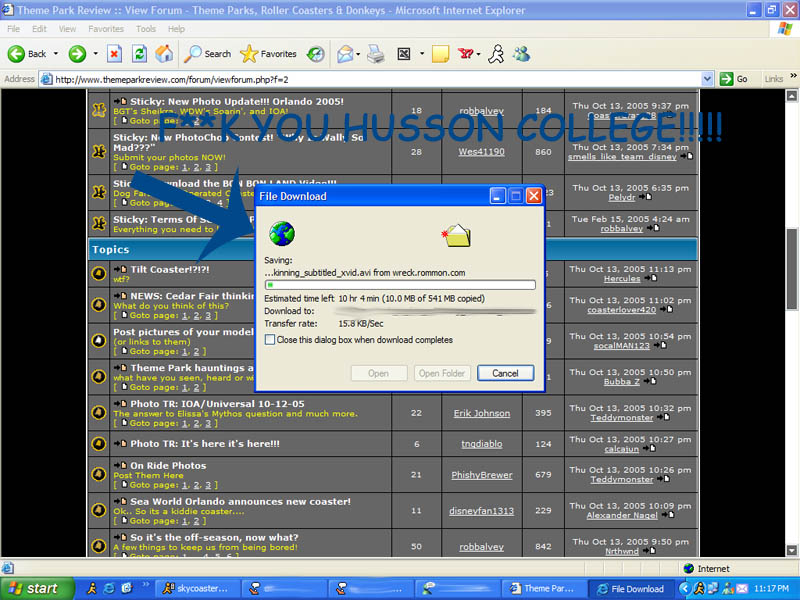Open the 'Tilt Coaster!?!?!' topic

coord(170,269)
